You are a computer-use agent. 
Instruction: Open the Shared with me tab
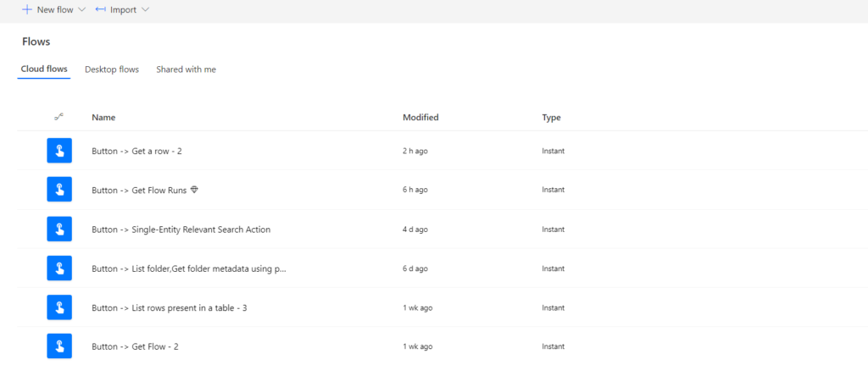[186, 69]
